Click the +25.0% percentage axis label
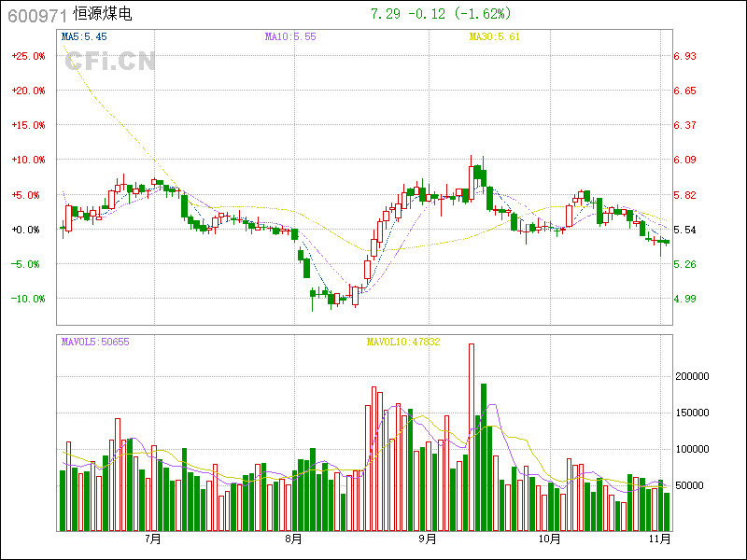The width and height of the screenshot is (747, 560). [x=28, y=56]
